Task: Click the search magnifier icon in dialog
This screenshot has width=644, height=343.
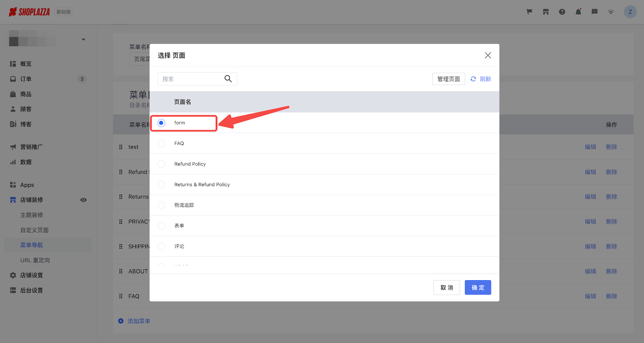Action: 228,79
